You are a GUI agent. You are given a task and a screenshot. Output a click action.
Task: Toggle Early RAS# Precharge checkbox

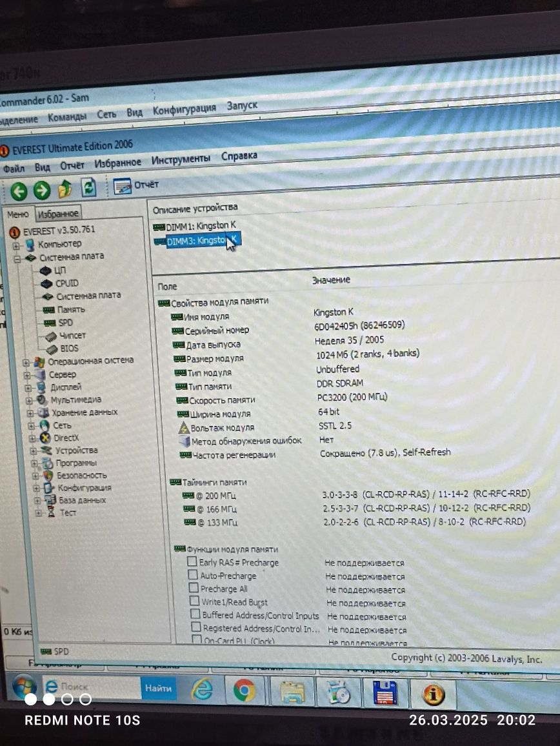(x=192, y=561)
